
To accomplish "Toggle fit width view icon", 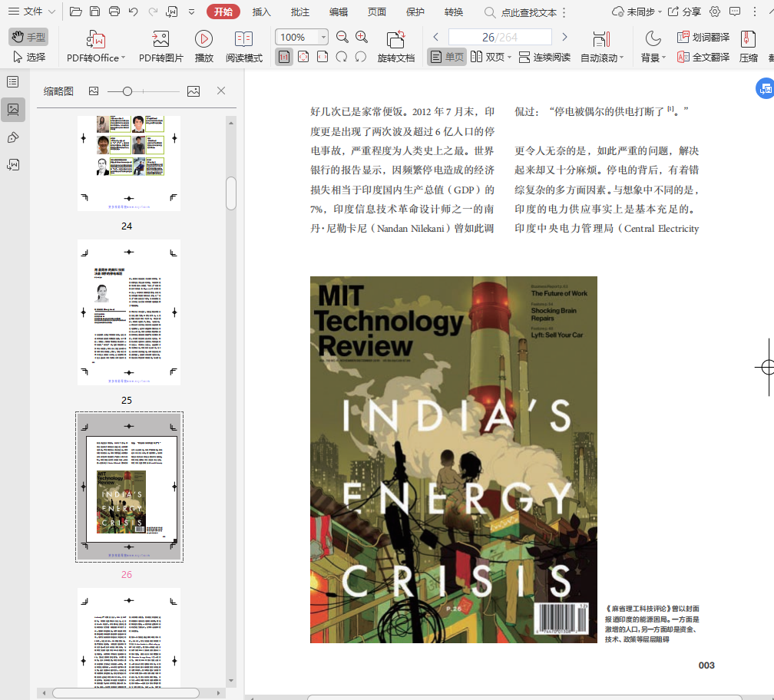I will (322, 57).
